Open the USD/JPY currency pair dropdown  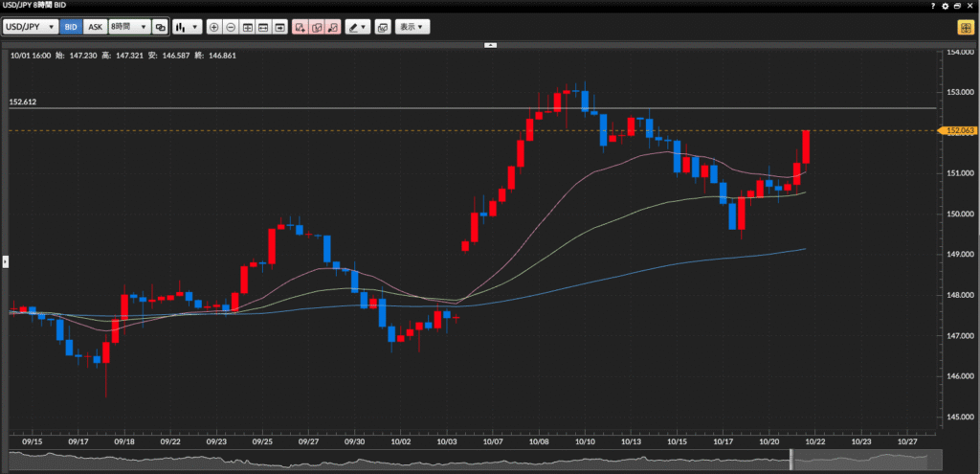[x=31, y=27]
